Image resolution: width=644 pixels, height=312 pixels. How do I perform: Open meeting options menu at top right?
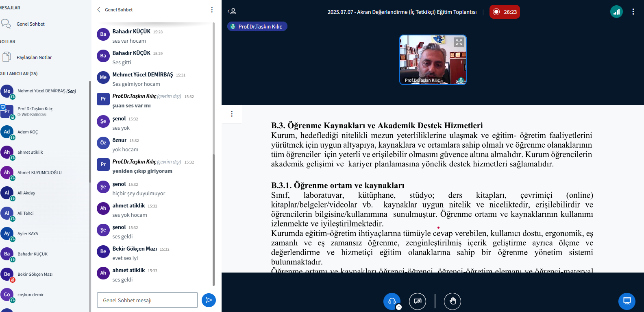coord(633,12)
